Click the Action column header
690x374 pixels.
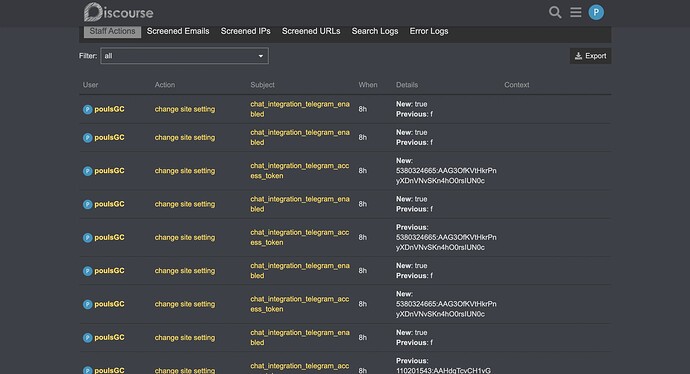165,85
